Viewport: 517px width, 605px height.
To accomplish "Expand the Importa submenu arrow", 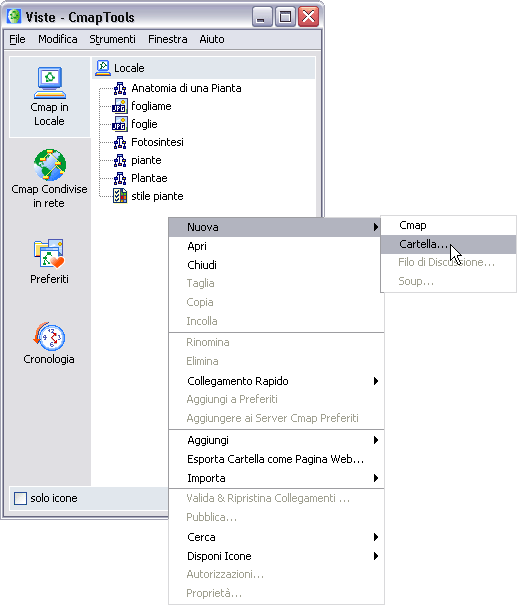I will (x=376, y=478).
